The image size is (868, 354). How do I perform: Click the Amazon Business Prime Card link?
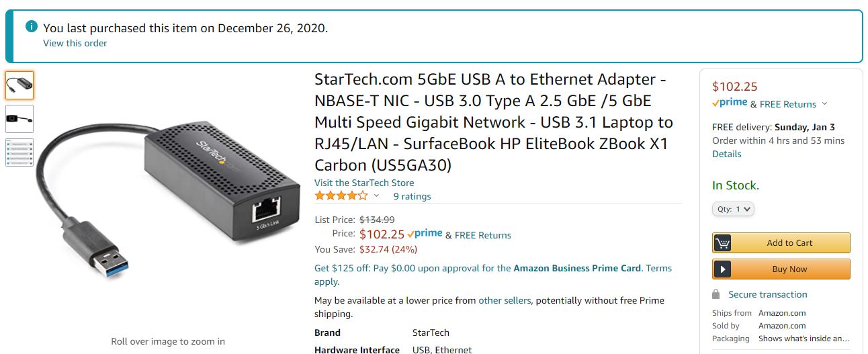point(577,268)
